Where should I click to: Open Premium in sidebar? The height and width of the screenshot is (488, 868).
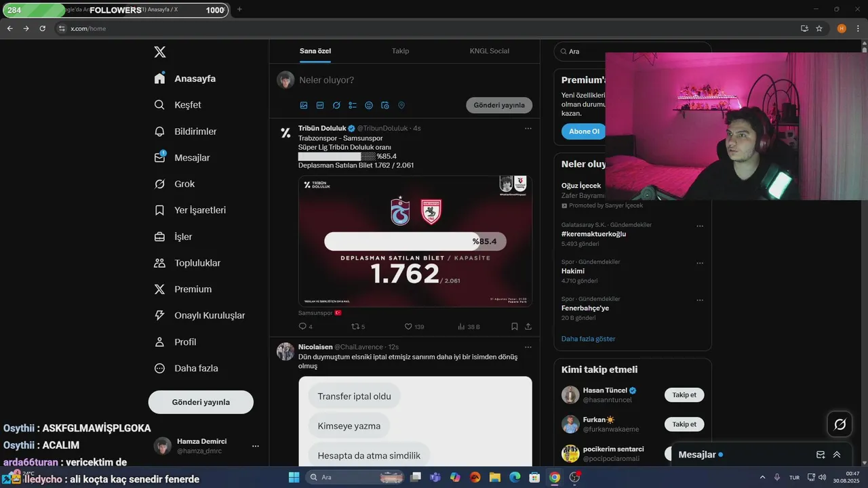click(183, 289)
